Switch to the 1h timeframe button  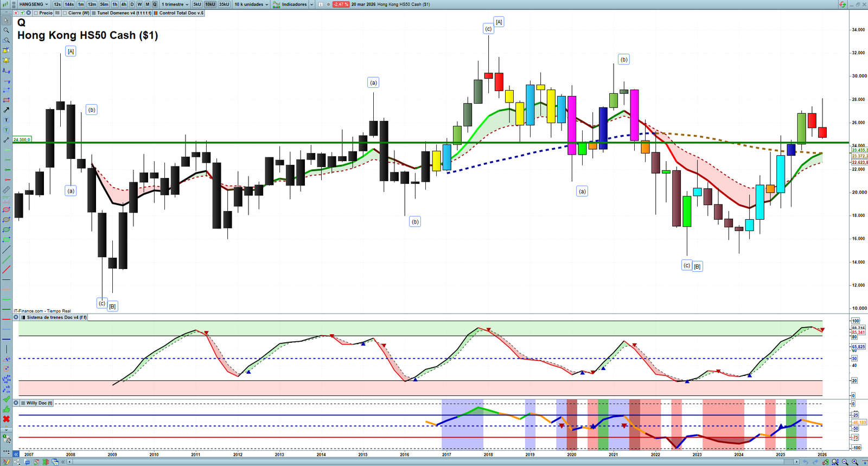point(115,4)
